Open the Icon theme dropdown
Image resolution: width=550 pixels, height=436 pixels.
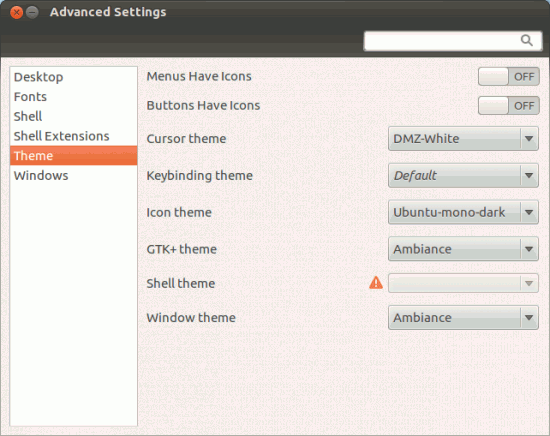click(463, 212)
